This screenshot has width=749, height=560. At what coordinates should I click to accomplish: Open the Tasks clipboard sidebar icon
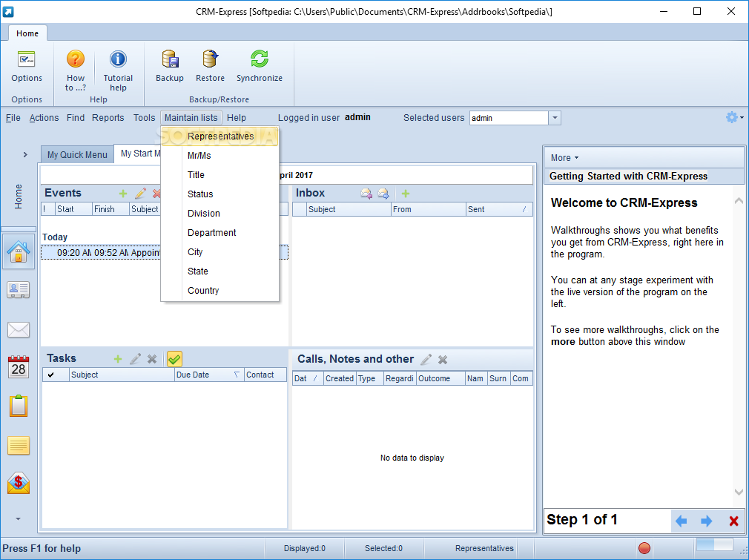click(18, 406)
